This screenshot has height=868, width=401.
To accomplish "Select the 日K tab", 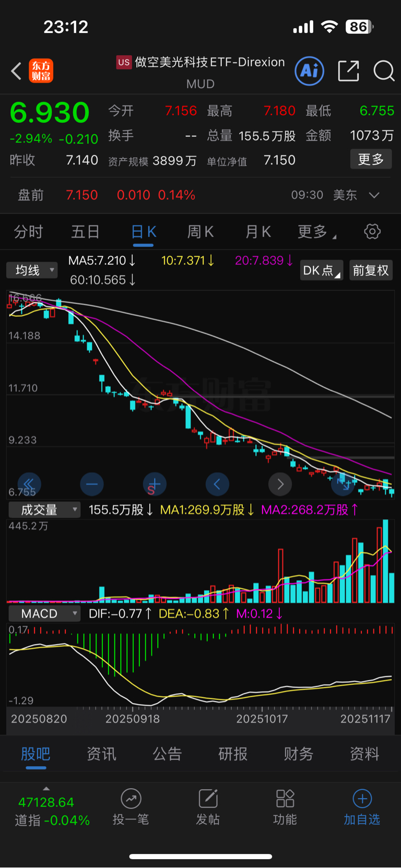I will pyautogui.click(x=143, y=232).
